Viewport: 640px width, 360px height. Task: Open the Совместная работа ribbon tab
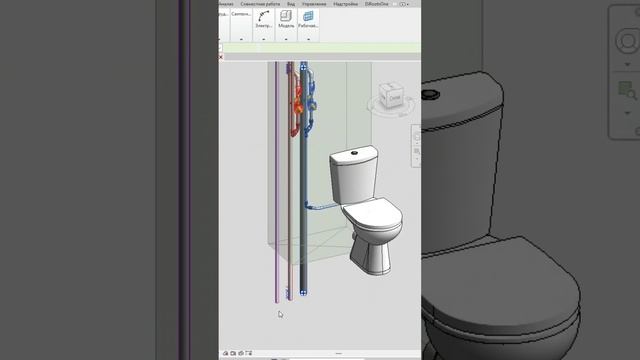pyautogui.click(x=260, y=4)
